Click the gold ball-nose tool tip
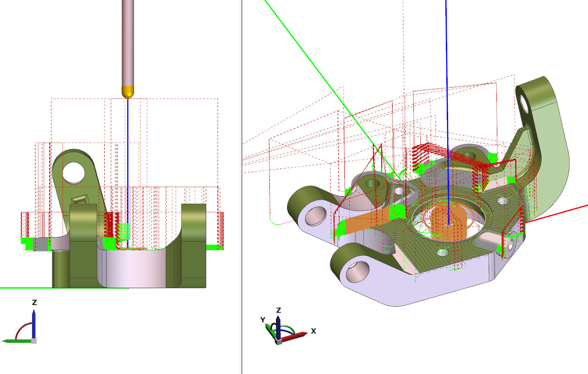The width and height of the screenshot is (588, 374). pyautogui.click(x=128, y=92)
